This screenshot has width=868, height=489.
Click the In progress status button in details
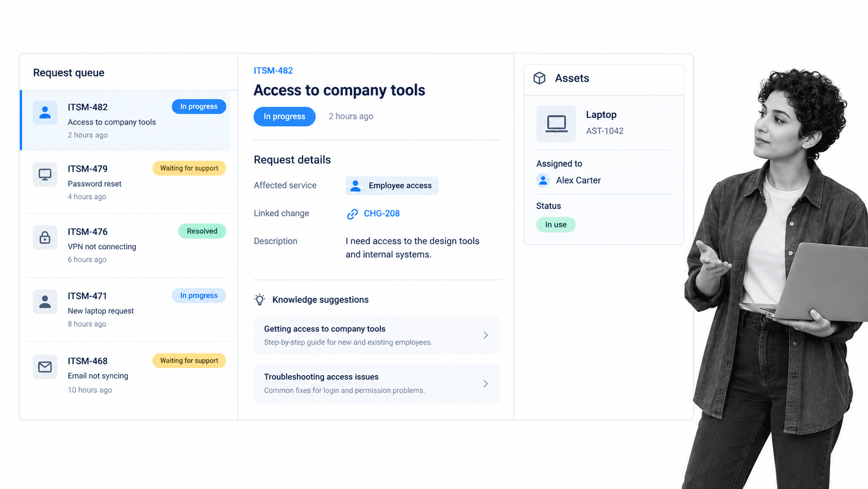point(284,116)
